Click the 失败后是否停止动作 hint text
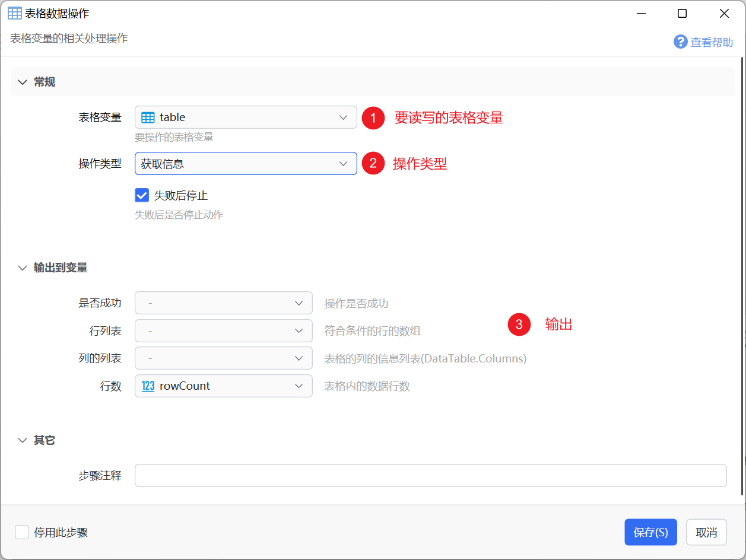 [x=179, y=215]
